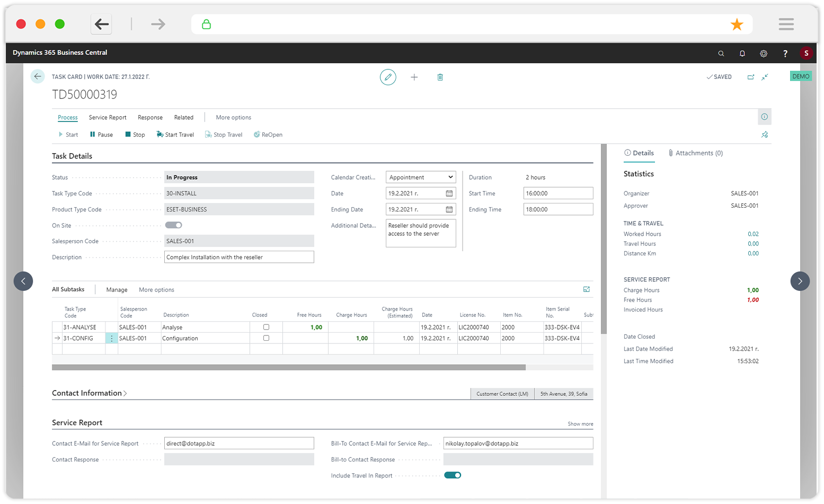Screen dimensions: 824x504
Task: Go back with the circled arrow icon
Action: click(x=38, y=76)
